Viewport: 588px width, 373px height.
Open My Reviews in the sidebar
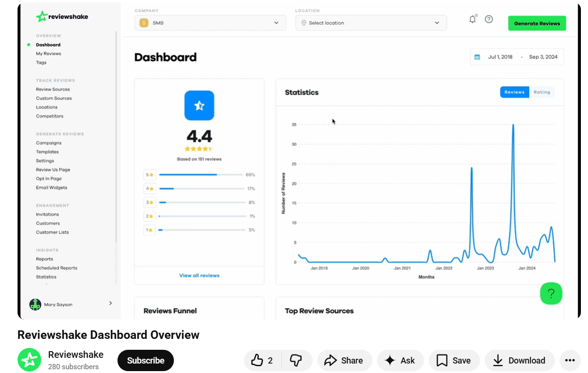point(48,54)
